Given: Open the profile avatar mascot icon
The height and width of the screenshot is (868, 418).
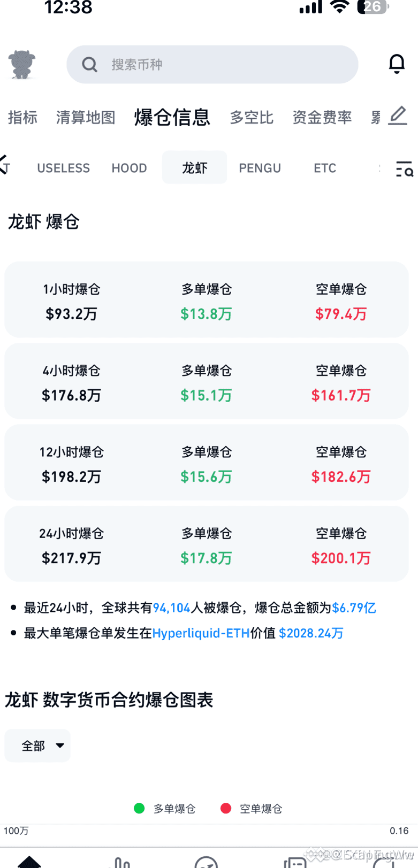Looking at the screenshot, I should click(22, 65).
